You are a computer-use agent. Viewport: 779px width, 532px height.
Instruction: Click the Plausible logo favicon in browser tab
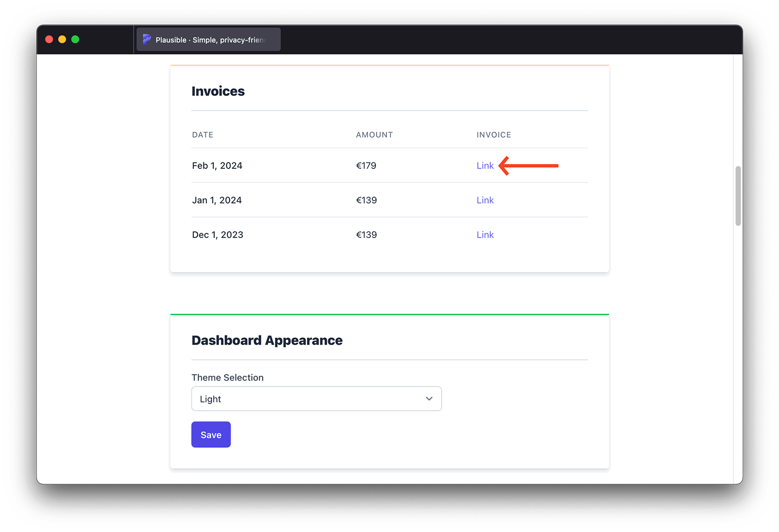pos(146,39)
